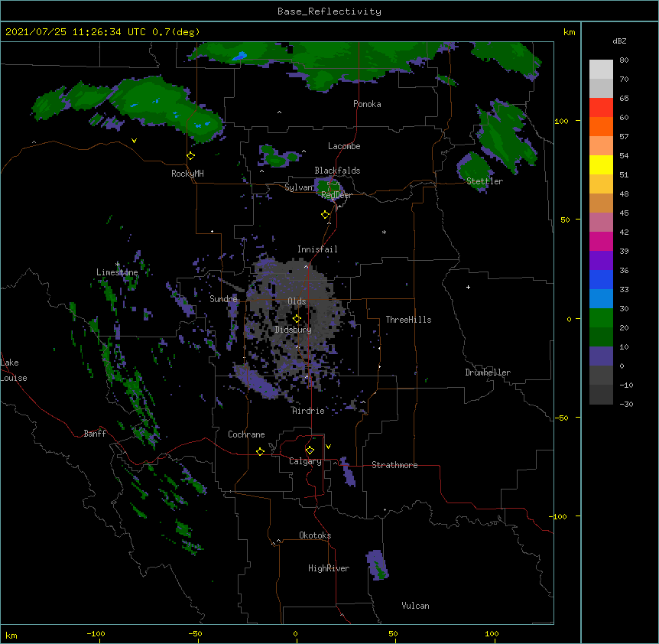659x644 pixels.
Task: Click the yellow V marker northeast of Calgary
Action: (328, 447)
